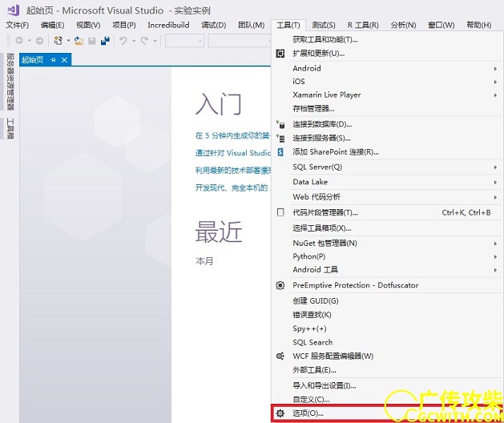Open the solution platform combo box
This screenshot has height=423, width=504.
[x=240, y=41]
